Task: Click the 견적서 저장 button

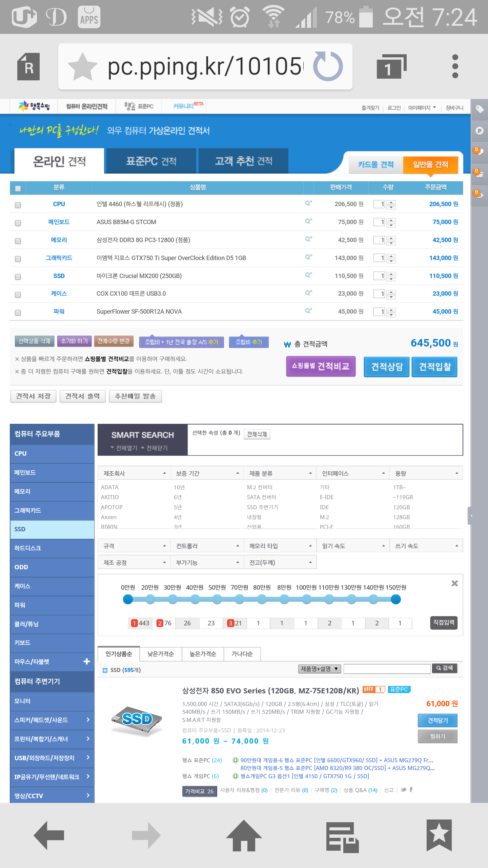Action: tap(33, 396)
